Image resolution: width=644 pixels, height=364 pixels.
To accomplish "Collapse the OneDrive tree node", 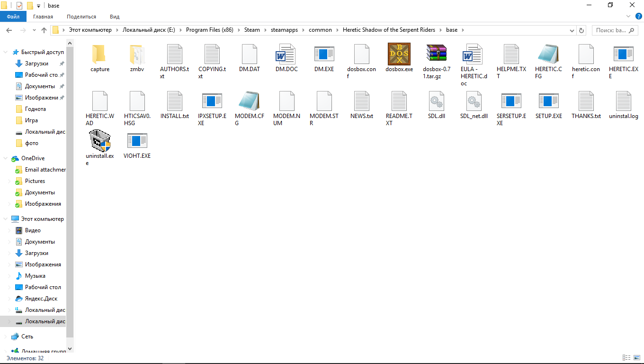I will (x=5, y=158).
